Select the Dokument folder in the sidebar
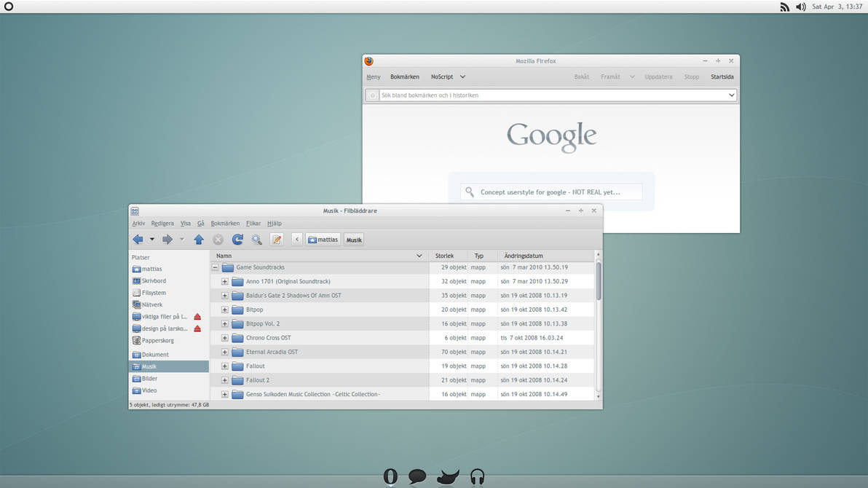This screenshot has width=868, height=488. pos(151,355)
